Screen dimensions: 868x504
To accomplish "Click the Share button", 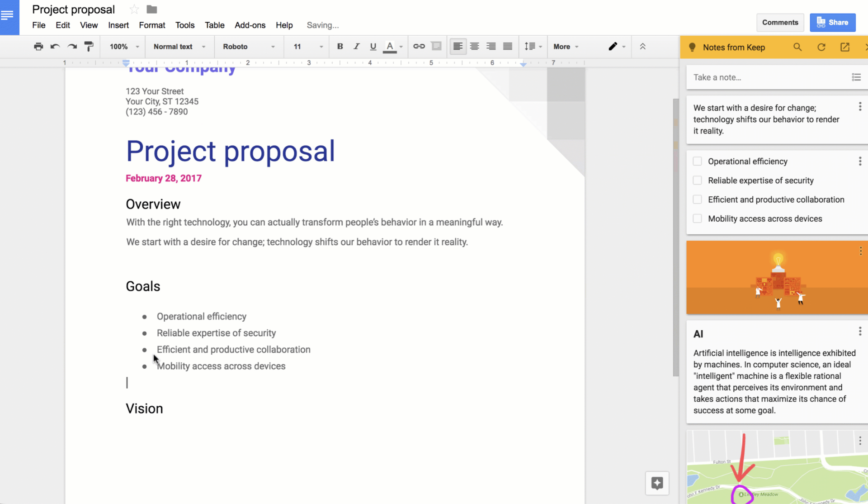I will [833, 23].
